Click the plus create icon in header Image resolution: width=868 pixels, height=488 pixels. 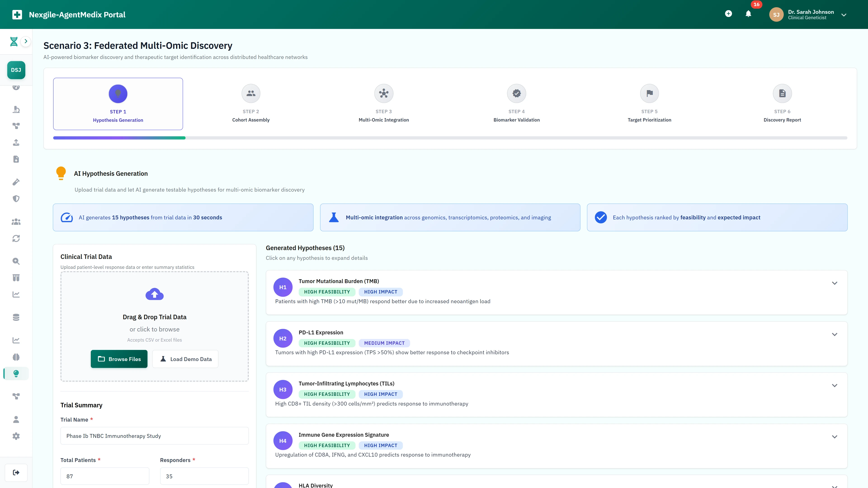point(729,14)
